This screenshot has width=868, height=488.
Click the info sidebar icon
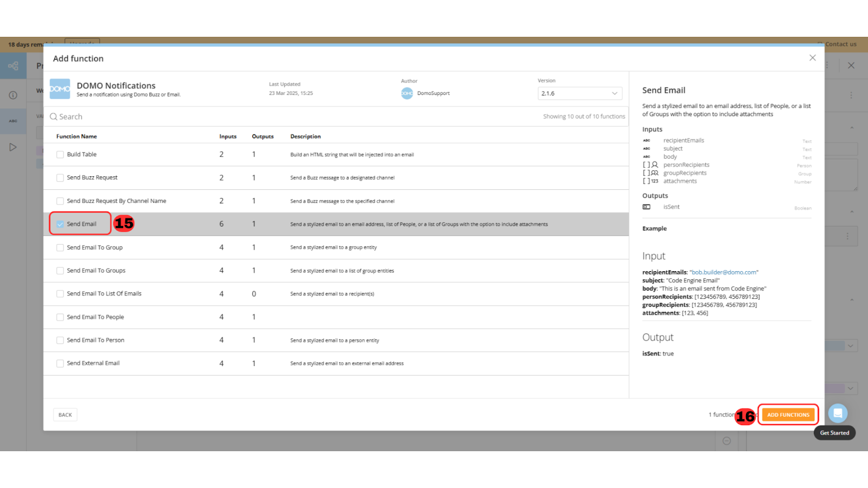[13, 95]
